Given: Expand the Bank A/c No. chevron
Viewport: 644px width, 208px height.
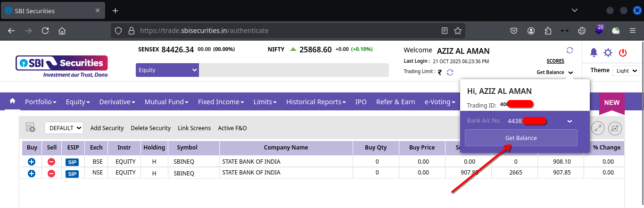Looking at the screenshot, I should 570,121.
